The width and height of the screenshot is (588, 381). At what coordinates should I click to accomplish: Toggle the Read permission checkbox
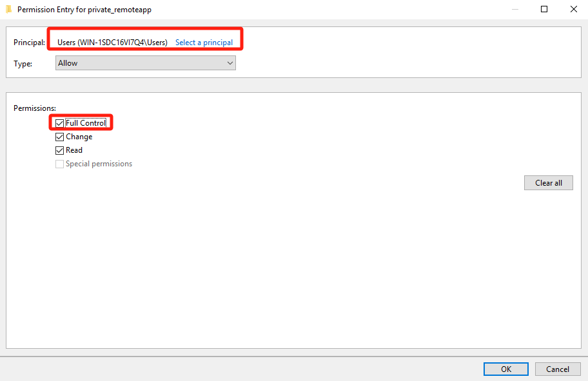pos(59,150)
